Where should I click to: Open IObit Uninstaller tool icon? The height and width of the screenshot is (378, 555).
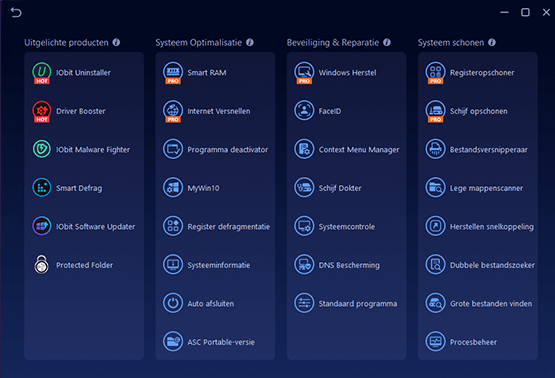42,72
